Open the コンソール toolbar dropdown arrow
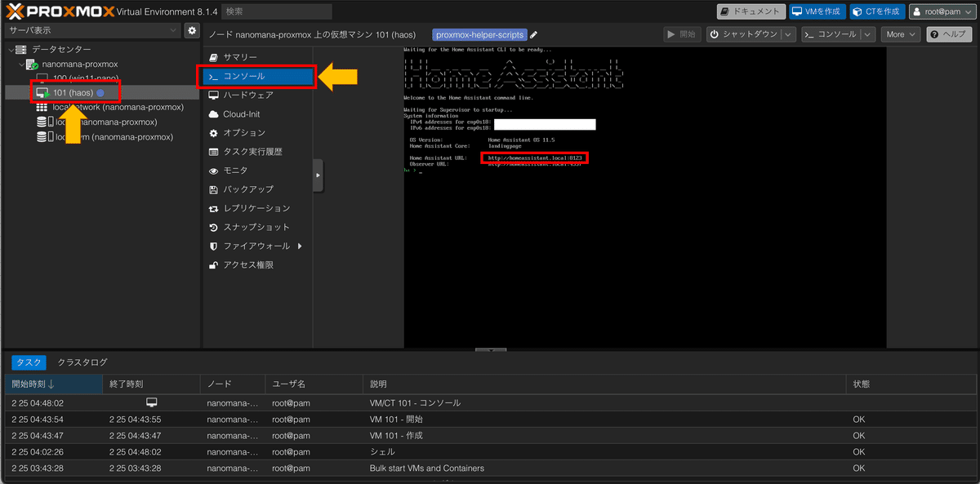Image resolution: width=980 pixels, height=484 pixels. [x=867, y=34]
